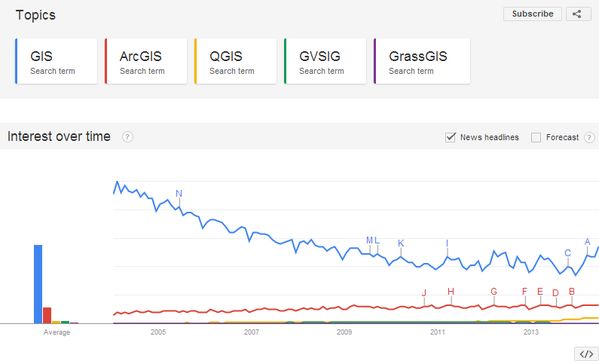Image resolution: width=599 pixels, height=364 pixels.
Task: Click the share icon next to Subscribe
Action: [x=578, y=14]
